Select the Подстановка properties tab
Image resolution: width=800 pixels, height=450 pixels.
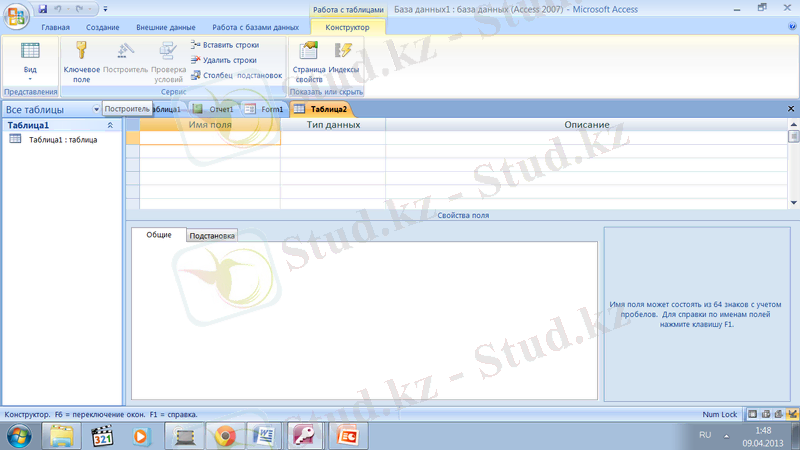point(212,236)
